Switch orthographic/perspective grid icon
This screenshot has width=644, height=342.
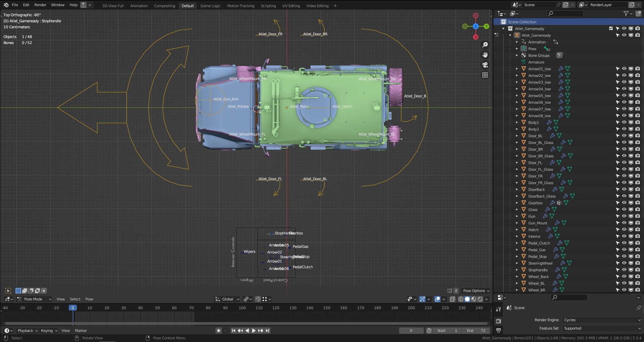tap(485, 75)
